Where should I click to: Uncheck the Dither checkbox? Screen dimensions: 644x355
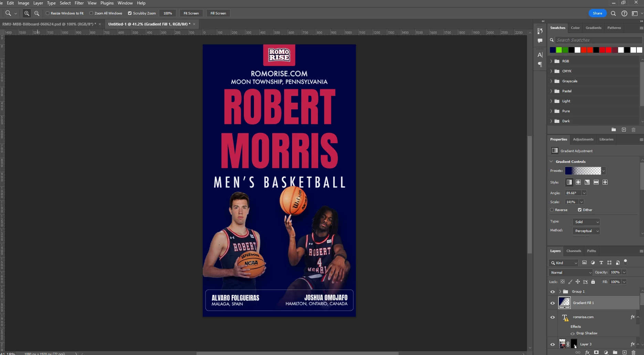(x=580, y=210)
